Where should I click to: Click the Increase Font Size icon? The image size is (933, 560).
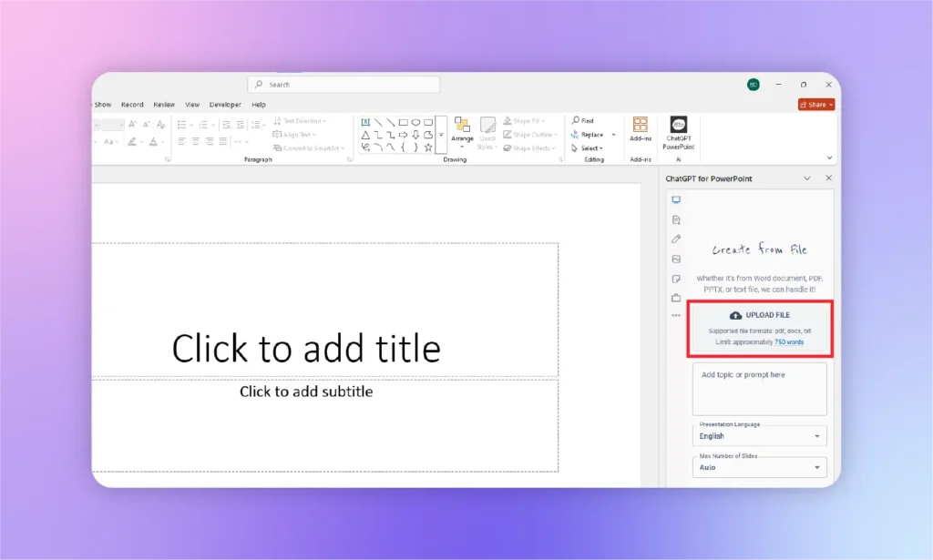coord(132,124)
